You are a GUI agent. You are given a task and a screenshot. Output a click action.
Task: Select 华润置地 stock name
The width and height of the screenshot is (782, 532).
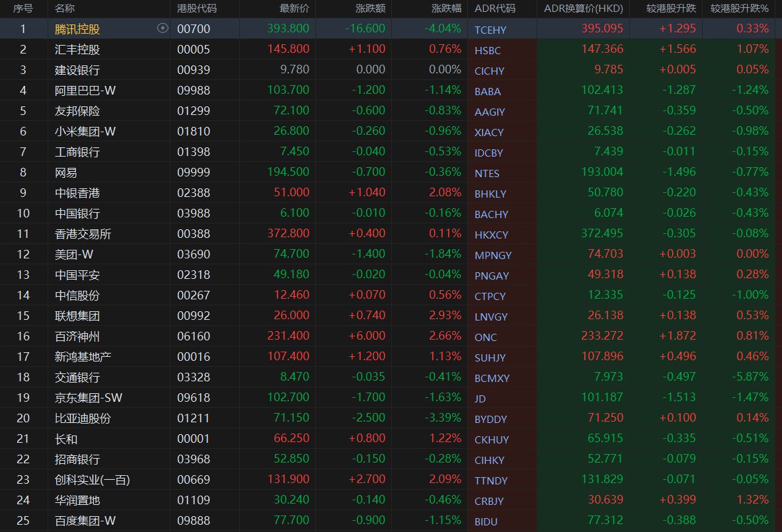pos(77,500)
